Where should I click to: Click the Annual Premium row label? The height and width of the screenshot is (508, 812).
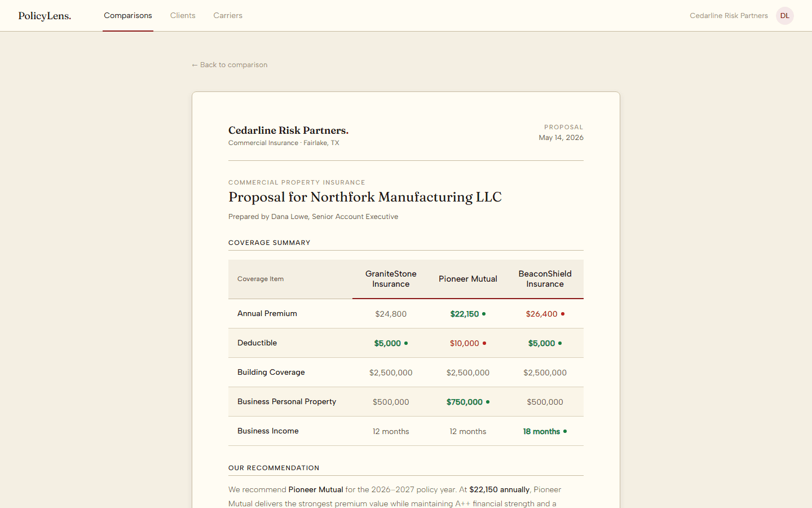coord(267,314)
